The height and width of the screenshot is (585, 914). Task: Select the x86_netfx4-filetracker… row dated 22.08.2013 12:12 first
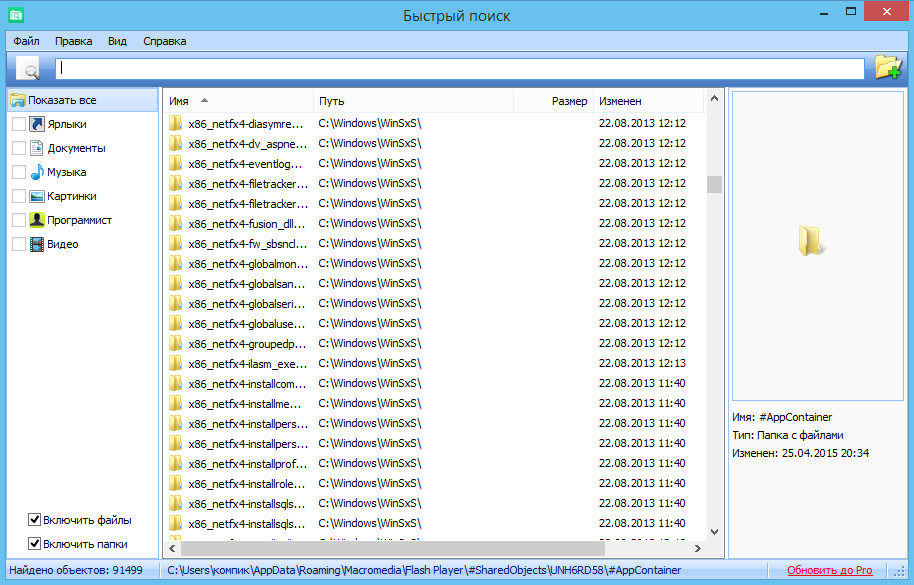point(435,183)
